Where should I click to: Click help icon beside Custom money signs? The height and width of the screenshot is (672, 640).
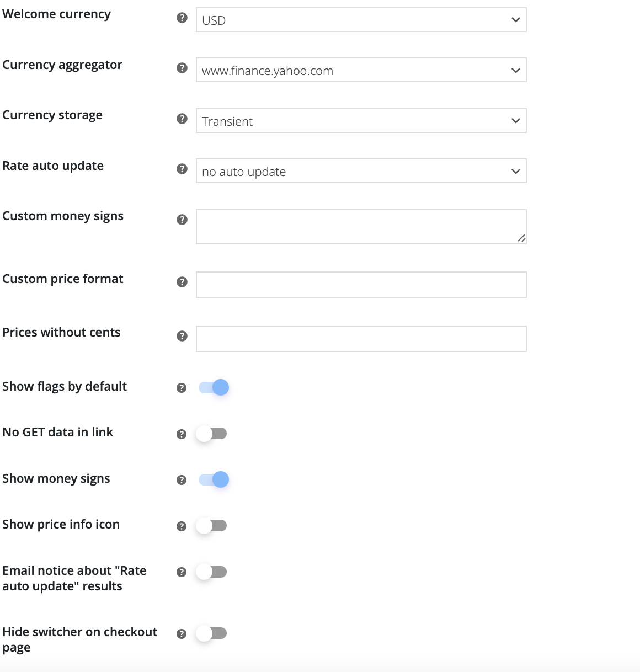(182, 220)
